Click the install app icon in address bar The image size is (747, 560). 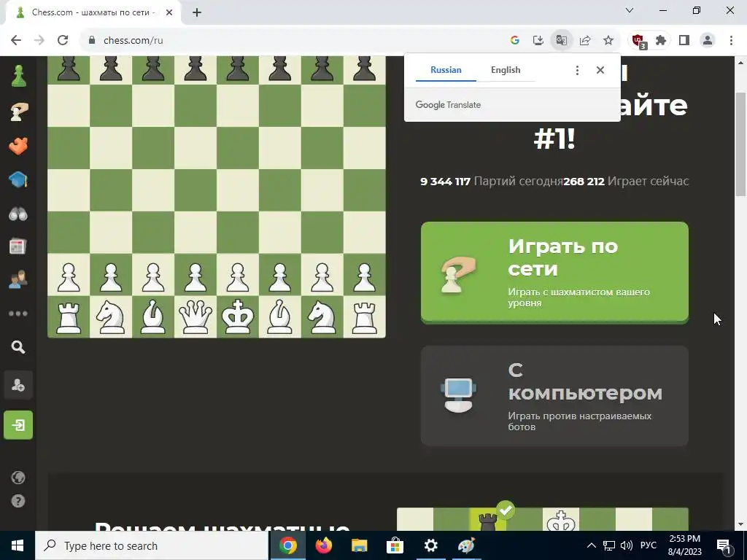point(538,41)
